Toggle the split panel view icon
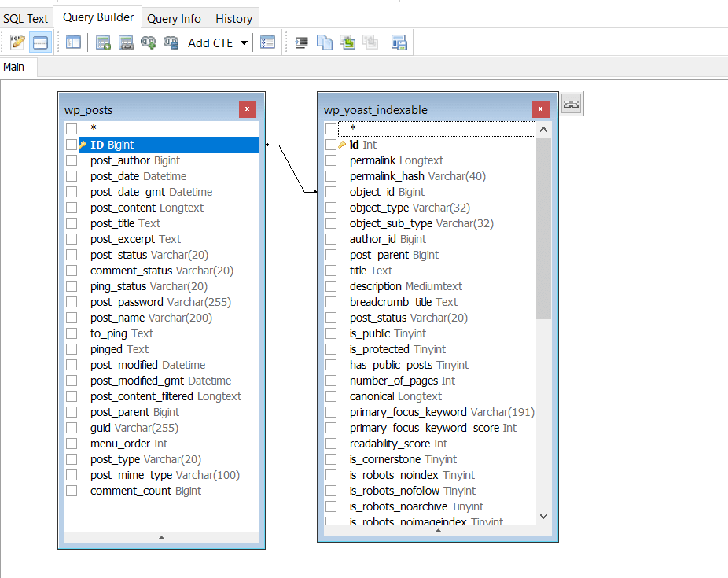Screen dimensions: 728x578 click(x=40, y=42)
